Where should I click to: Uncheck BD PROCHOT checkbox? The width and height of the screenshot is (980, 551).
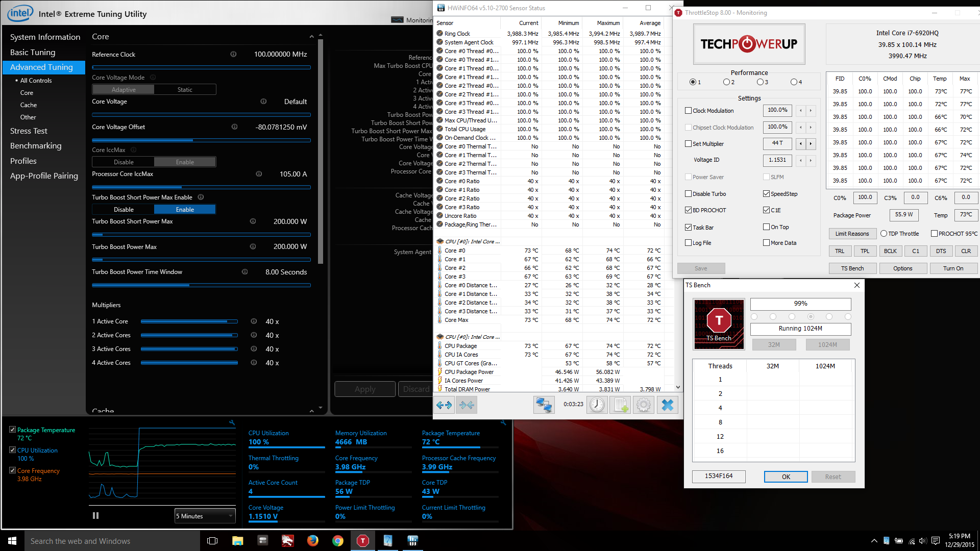(688, 210)
